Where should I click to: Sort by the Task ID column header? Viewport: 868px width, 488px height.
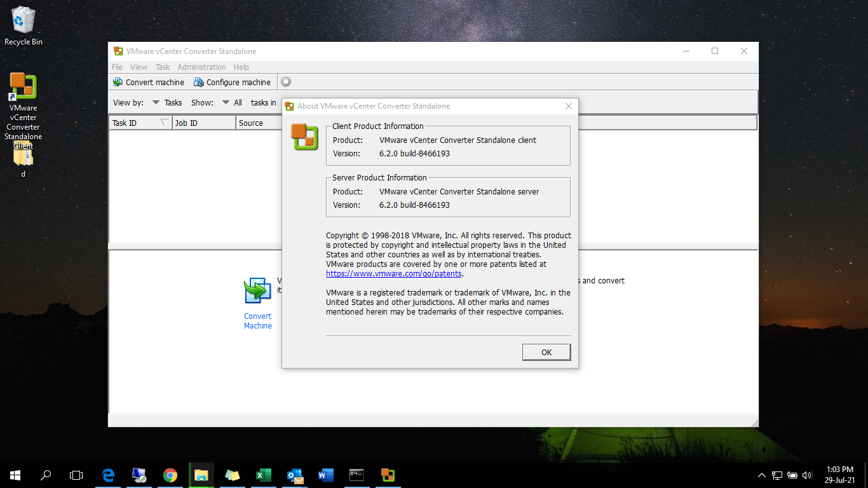(x=141, y=123)
